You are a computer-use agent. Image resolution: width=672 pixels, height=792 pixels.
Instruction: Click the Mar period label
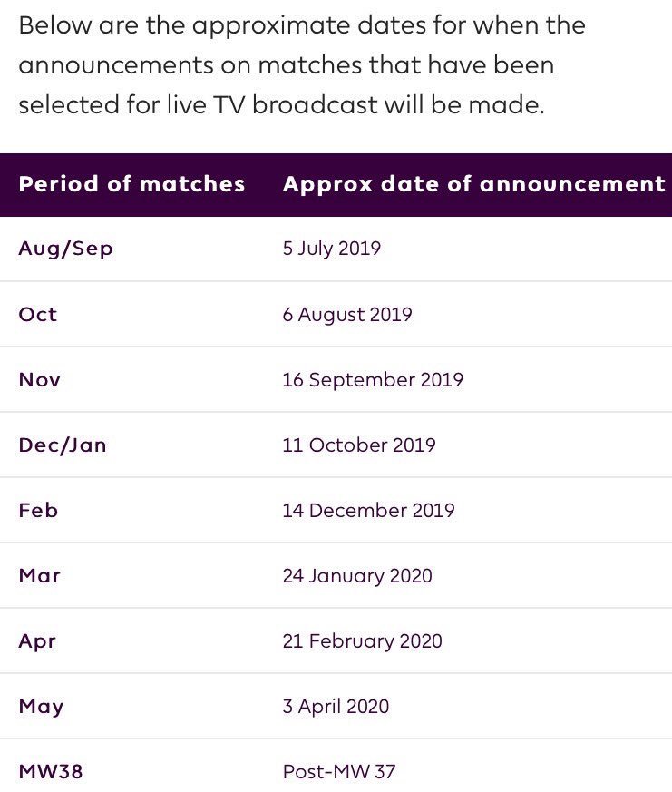[39, 576]
